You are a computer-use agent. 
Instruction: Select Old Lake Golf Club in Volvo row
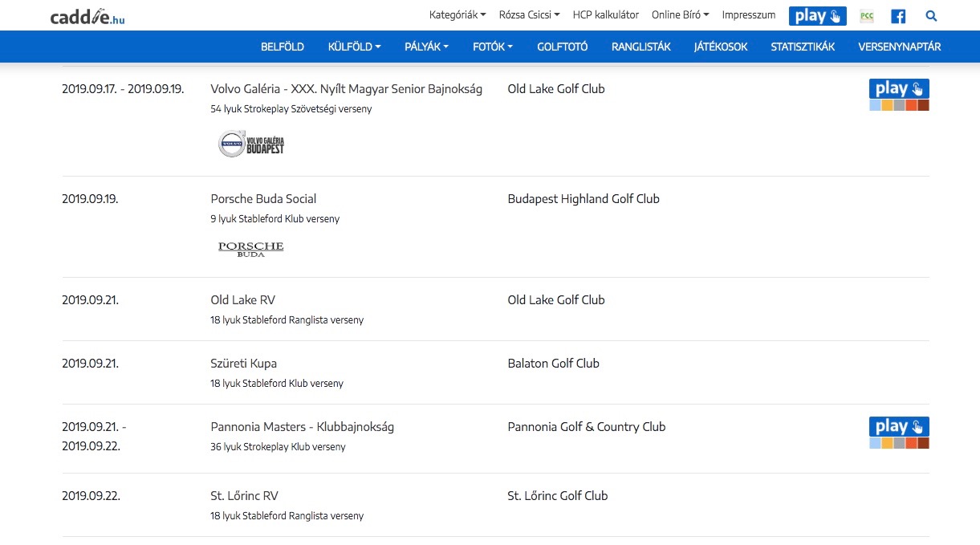[x=556, y=89]
